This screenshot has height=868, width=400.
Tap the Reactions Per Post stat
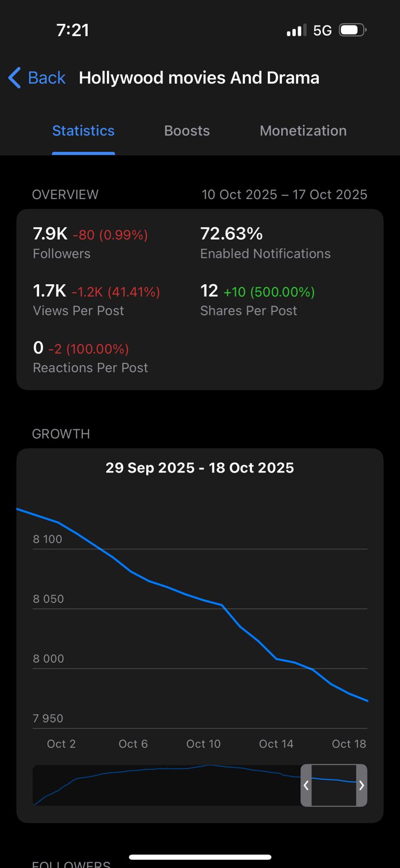(x=90, y=367)
